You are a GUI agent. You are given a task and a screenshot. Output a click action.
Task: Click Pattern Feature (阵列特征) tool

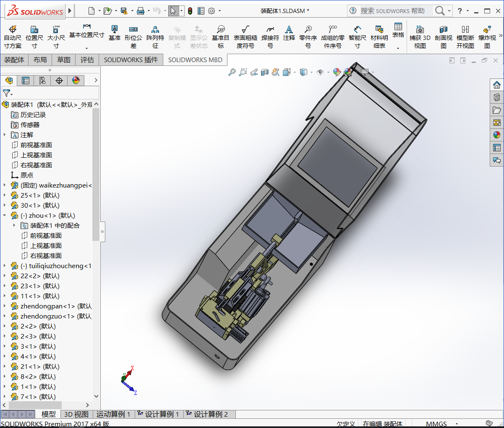tap(155, 37)
